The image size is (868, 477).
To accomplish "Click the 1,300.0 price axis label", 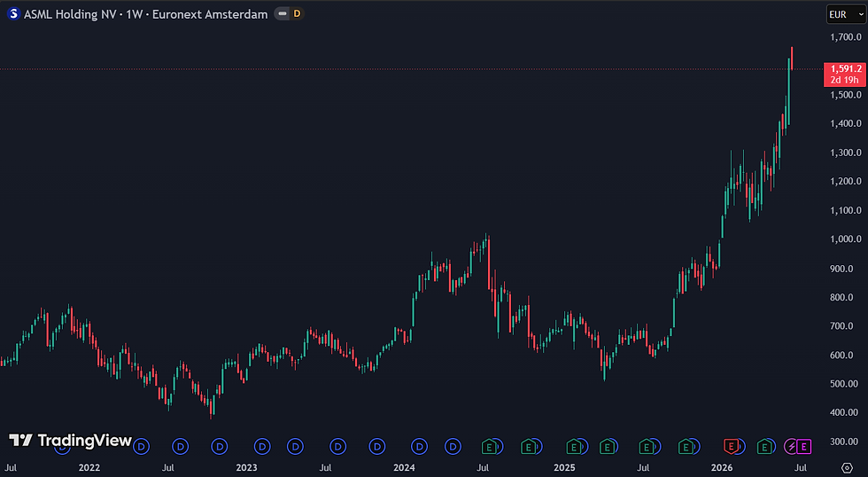I will coord(845,152).
